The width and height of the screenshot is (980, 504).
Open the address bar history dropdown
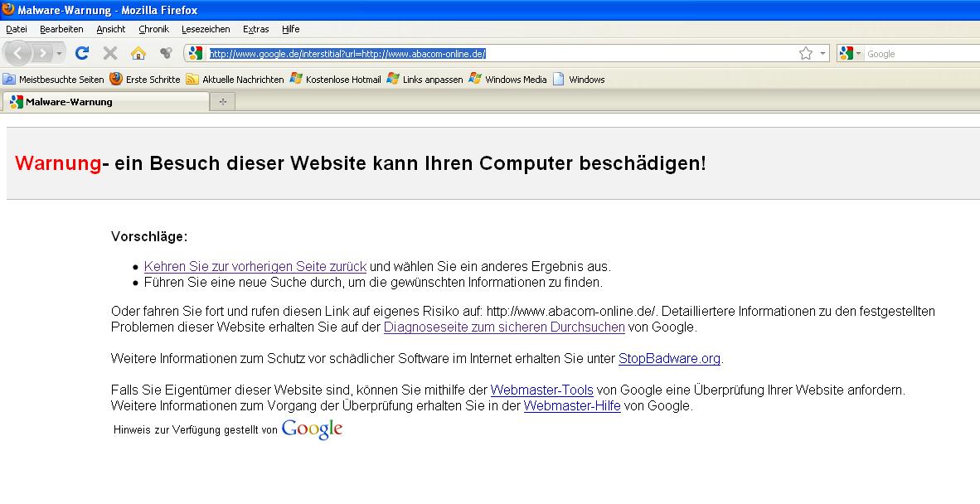822,54
